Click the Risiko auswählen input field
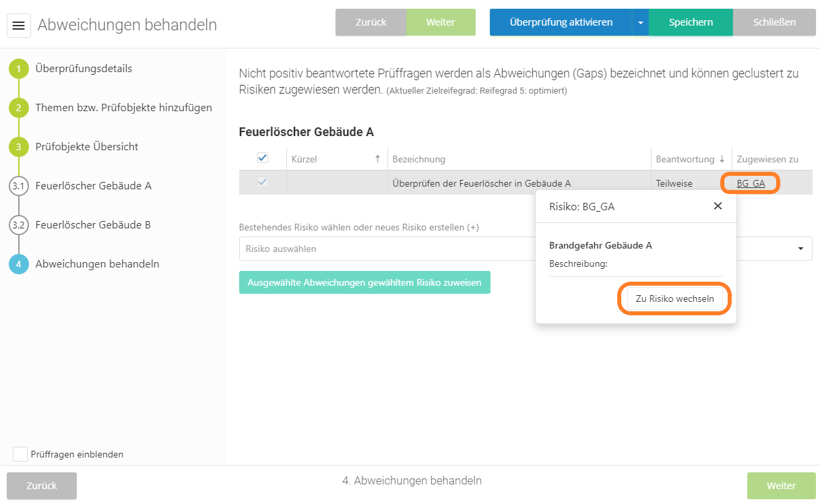The width and height of the screenshot is (820, 504). coord(384,249)
